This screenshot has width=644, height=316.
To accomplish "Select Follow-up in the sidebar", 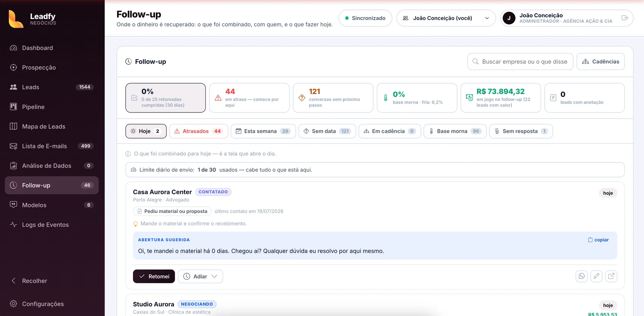I will 52,185.
